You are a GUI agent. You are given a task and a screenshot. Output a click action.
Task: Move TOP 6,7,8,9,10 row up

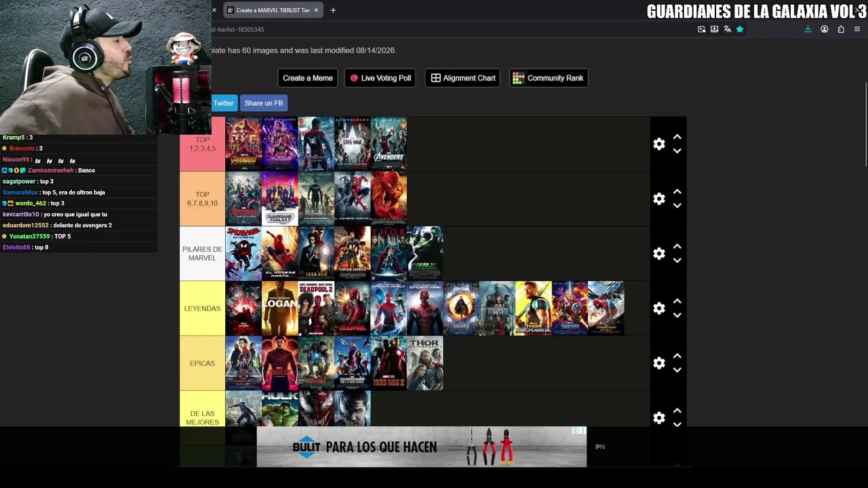[677, 192]
